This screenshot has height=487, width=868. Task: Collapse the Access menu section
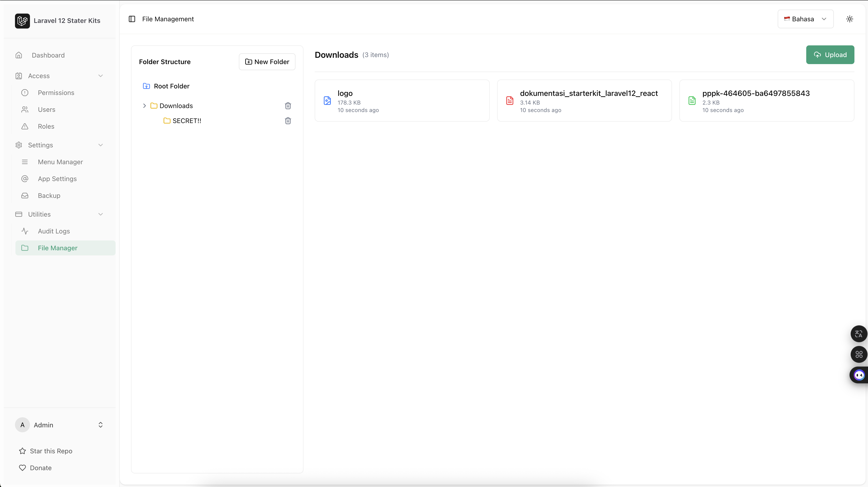(100, 76)
